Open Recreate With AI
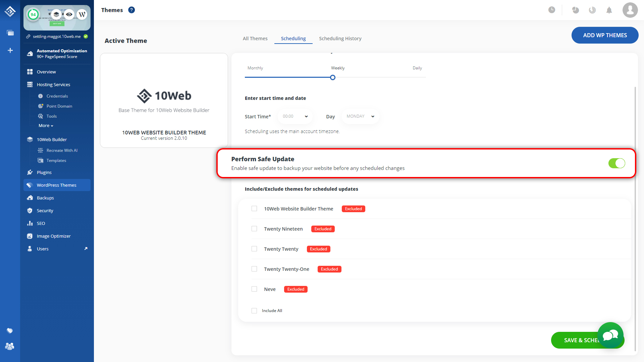This screenshot has width=644, height=362. click(62, 150)
